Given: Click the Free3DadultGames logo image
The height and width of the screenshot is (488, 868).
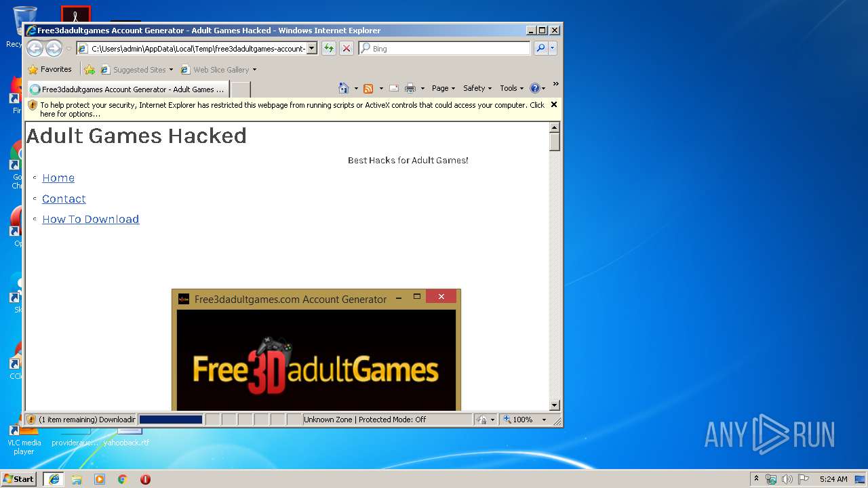Looking at the screenshot, I should 316,361.
